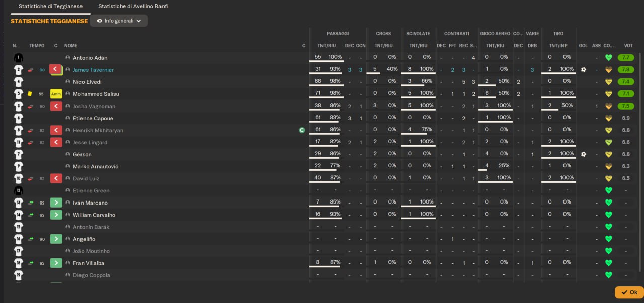The height and width of the screenshot is (303, 644).
Task: Click Antonio Adán's green condition heart
Action: 608,58
